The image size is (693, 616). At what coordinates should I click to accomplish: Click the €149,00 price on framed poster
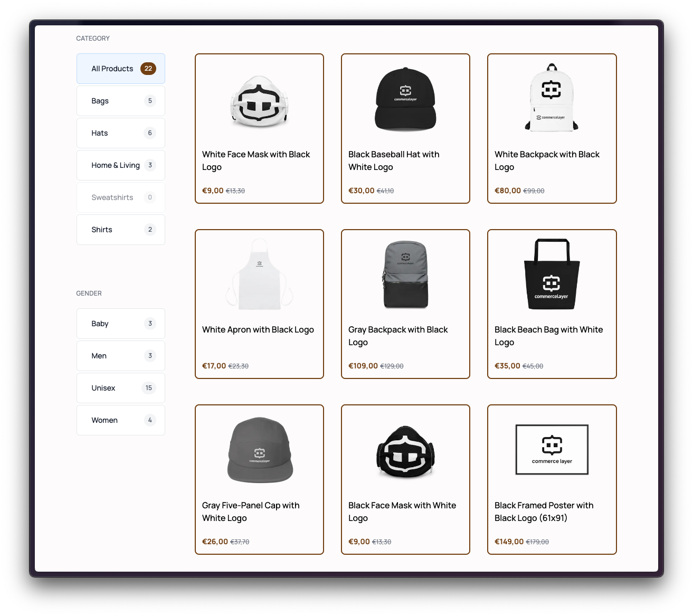coord(509,542)
